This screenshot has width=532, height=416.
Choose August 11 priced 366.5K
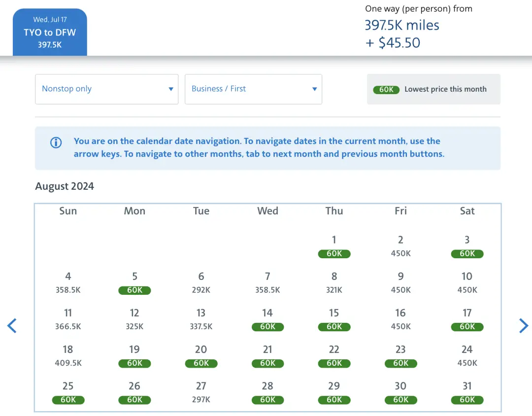click(68, 319)
